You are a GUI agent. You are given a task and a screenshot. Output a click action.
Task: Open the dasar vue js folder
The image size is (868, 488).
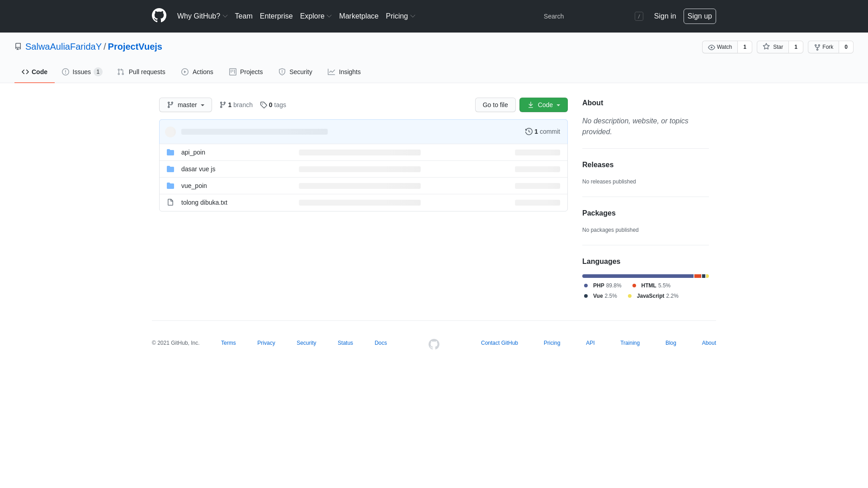pos(198,169)
